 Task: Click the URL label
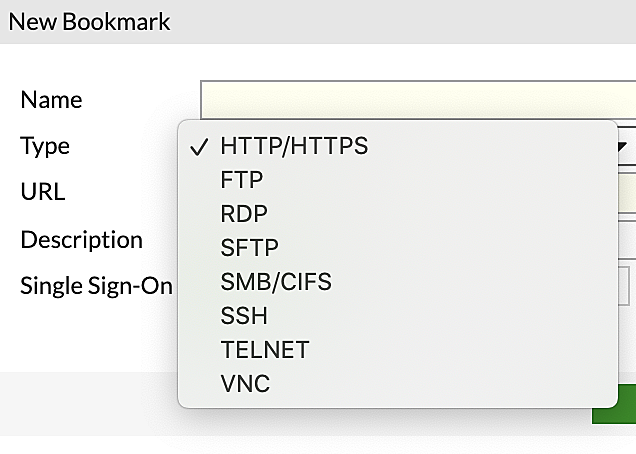pos(42,192)
